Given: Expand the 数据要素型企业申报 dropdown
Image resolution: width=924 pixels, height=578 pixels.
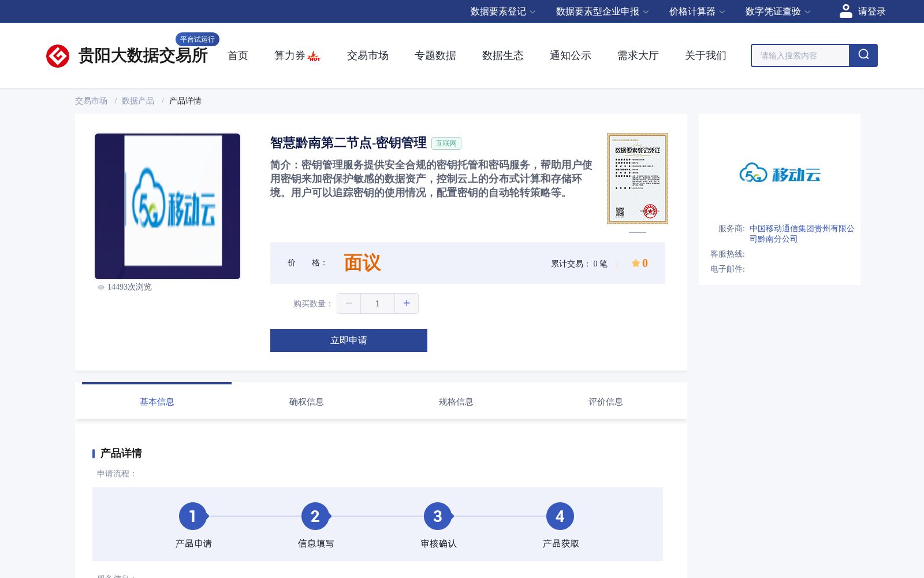Looking at the screenshot, I should [x=602, y=12].
